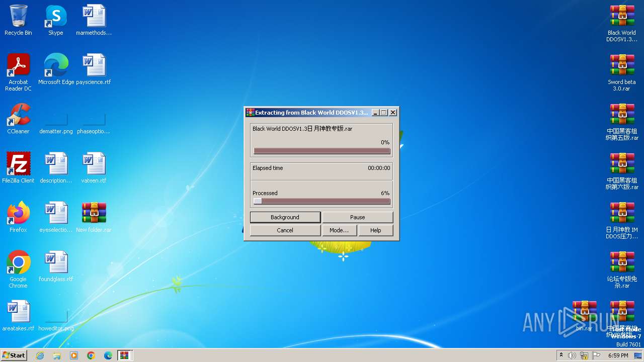Select the marmethods document icon

pyautogui.click(x=94, y=20)
